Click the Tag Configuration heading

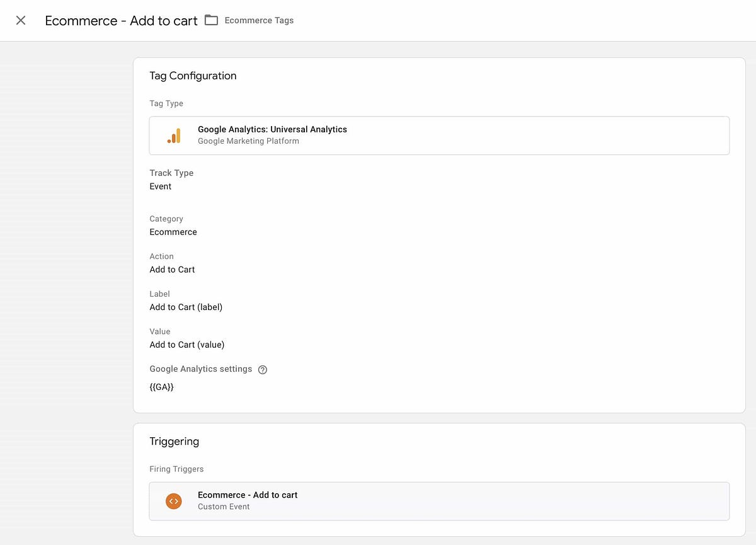tap(193, 76)
